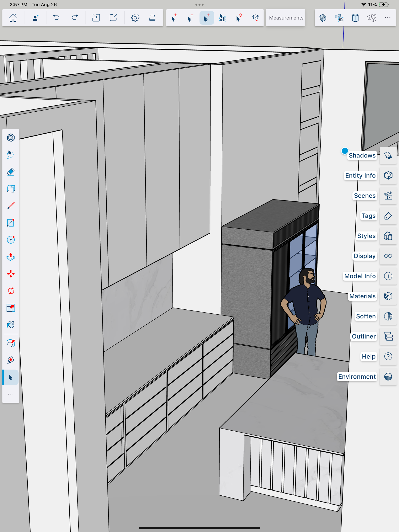Select the Eraser tool
This screenshot has height=532, width=399.
11,171
